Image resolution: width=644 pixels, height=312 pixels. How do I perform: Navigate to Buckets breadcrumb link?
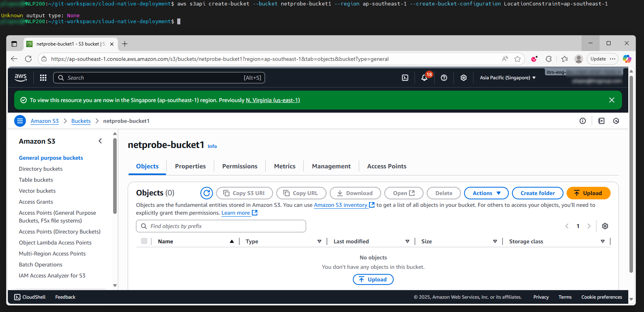point(81,121)
